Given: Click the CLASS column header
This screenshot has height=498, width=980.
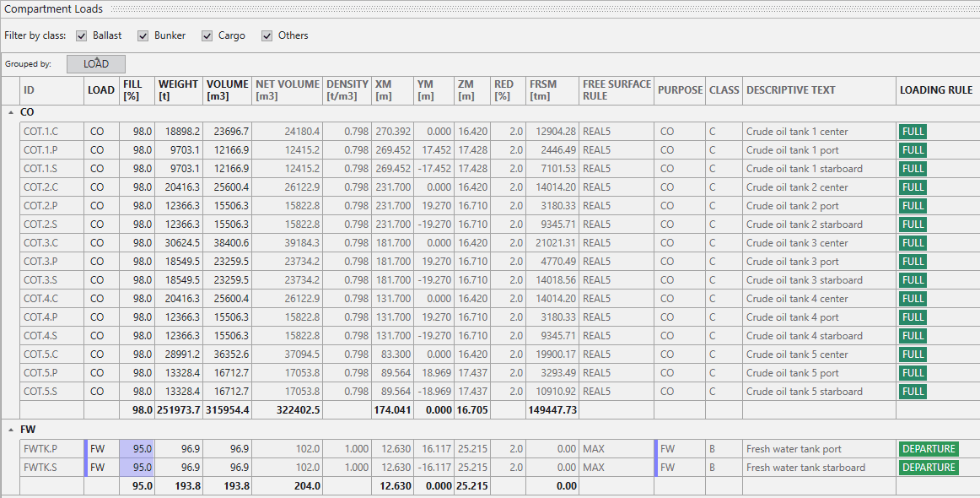Looking at the screenshot, I should [x=724, y=90].
